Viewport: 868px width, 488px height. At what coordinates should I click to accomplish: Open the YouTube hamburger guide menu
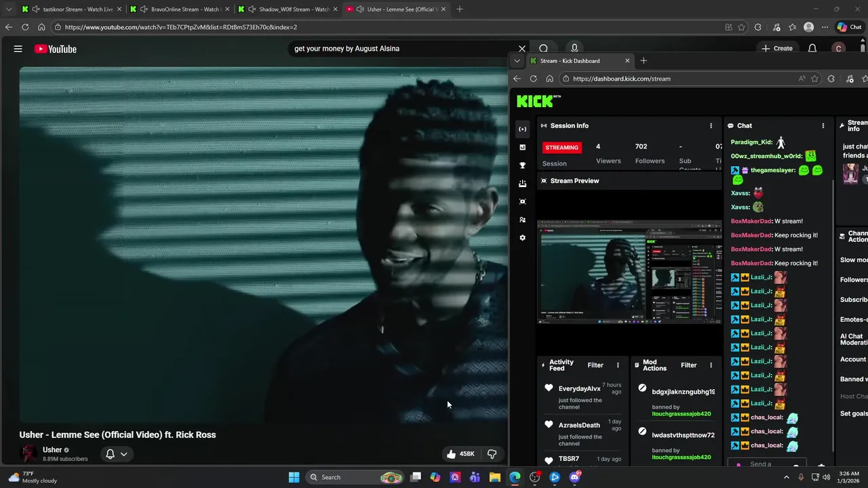(18, 49)
